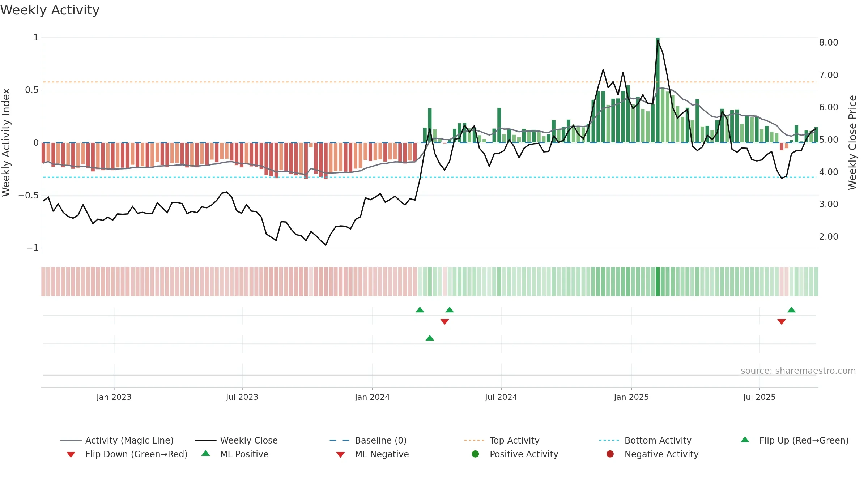Image resolution: width=868 pixels, height=488 pixels.
Task: Toggle the Flip Up (Red→Green) legend entry
Action: click(x=795, y=440)
